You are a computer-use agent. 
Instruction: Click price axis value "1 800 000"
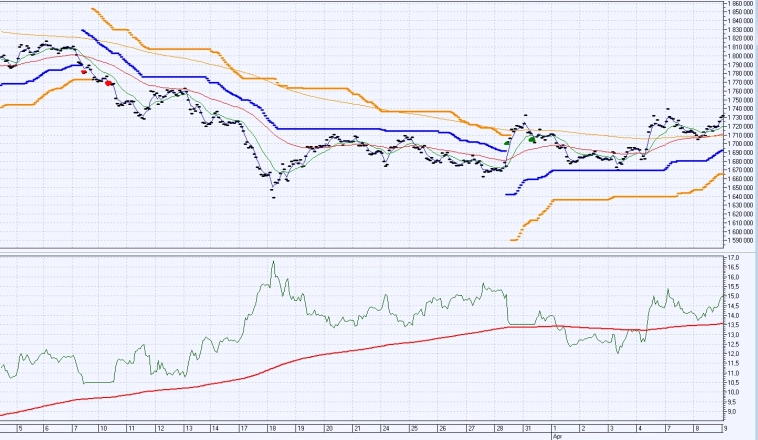click(x=741, y=56)
